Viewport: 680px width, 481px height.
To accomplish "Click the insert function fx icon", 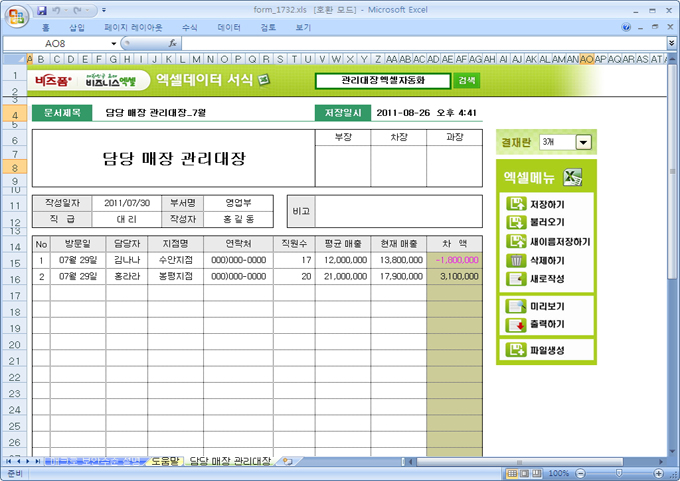I will click(173, 43).
